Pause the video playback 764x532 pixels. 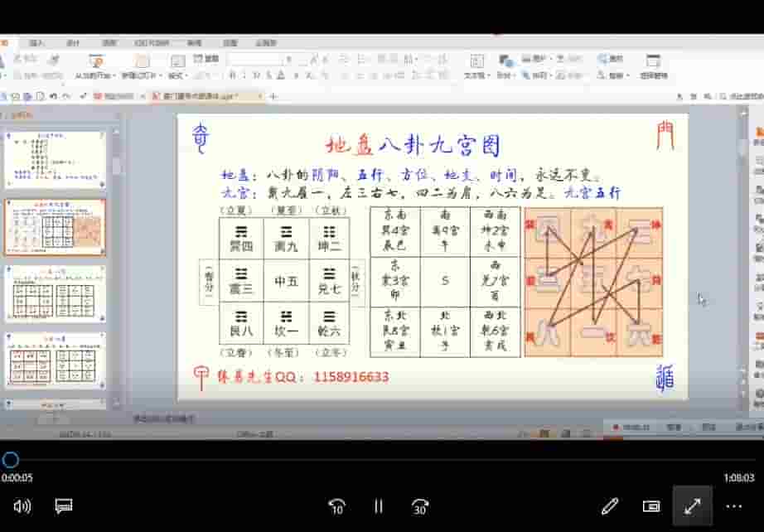378,505
